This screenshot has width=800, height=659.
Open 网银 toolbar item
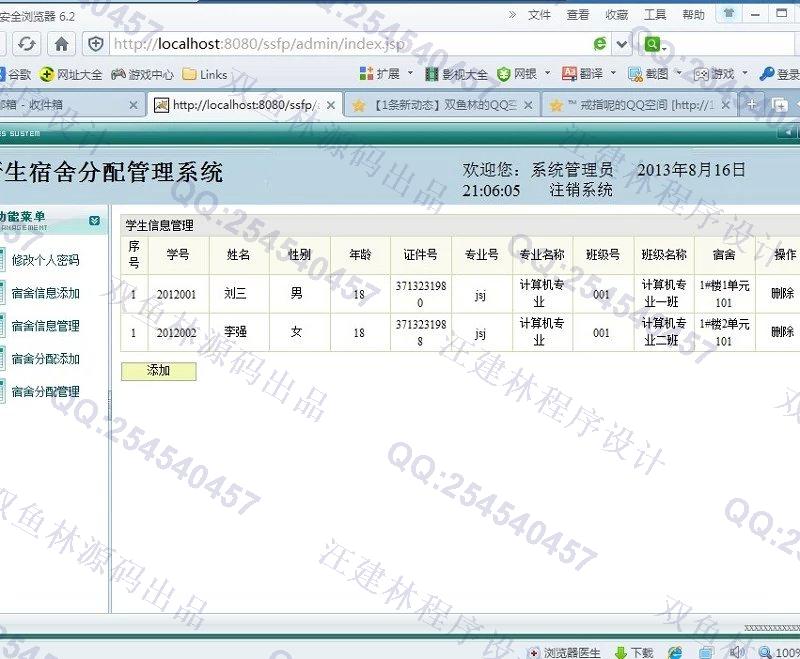tap(517, 74)
